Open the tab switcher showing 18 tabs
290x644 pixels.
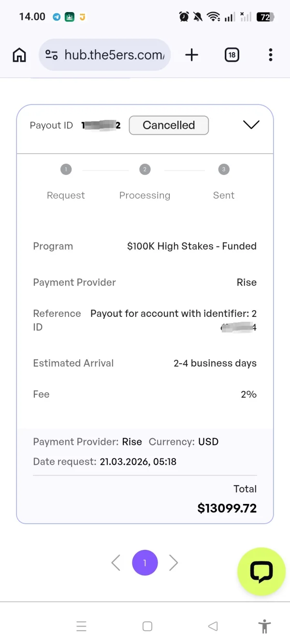pos(232,55)
